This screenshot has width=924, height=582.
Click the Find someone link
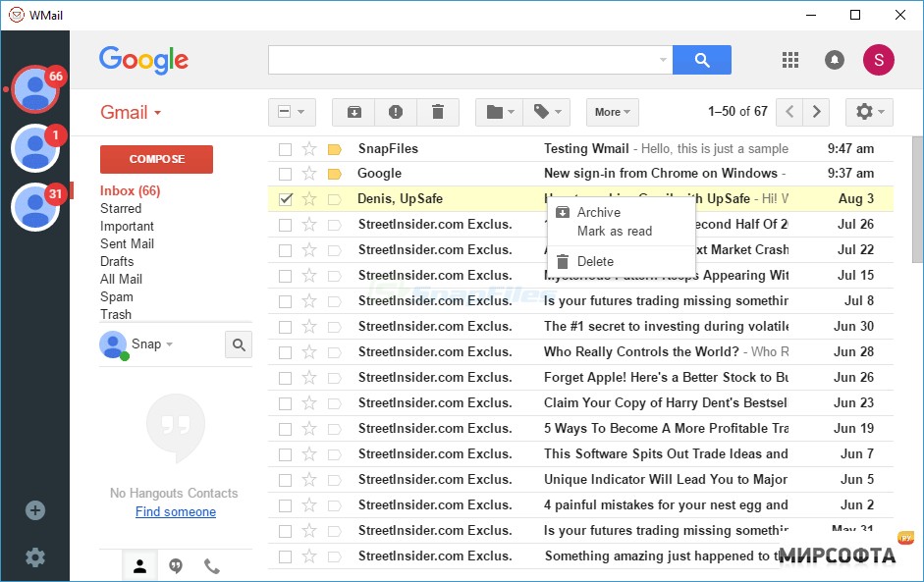click(176, 511)
